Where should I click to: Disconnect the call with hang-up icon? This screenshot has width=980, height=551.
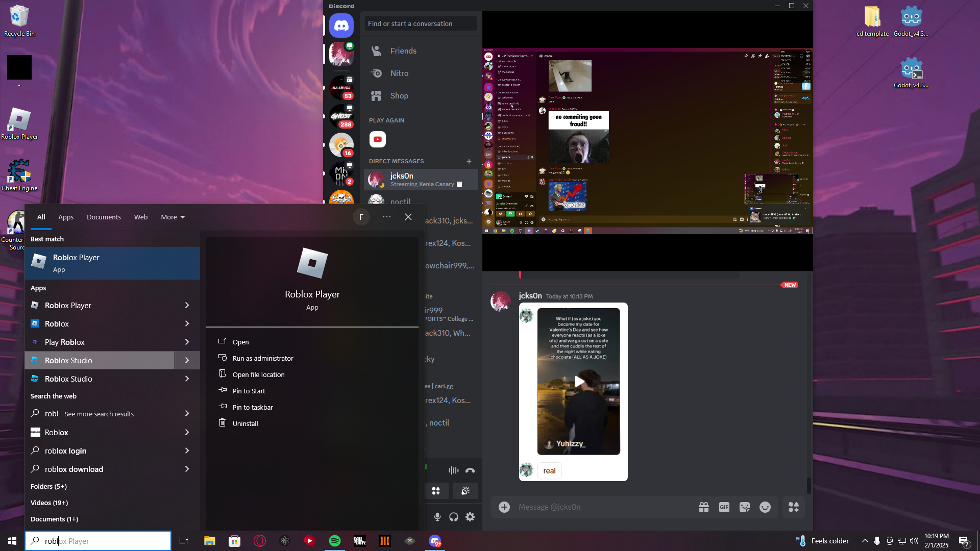pos(470,470)
